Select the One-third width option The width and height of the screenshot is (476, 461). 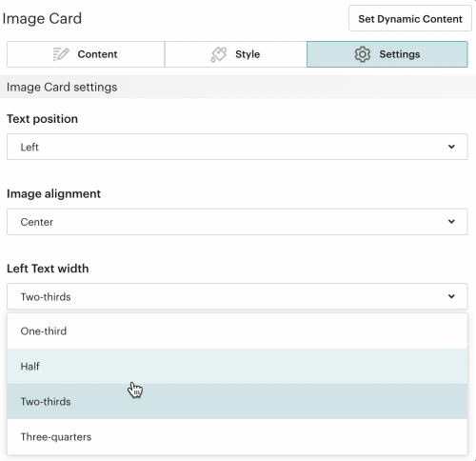pyautogui.click(x=237, y=331)
